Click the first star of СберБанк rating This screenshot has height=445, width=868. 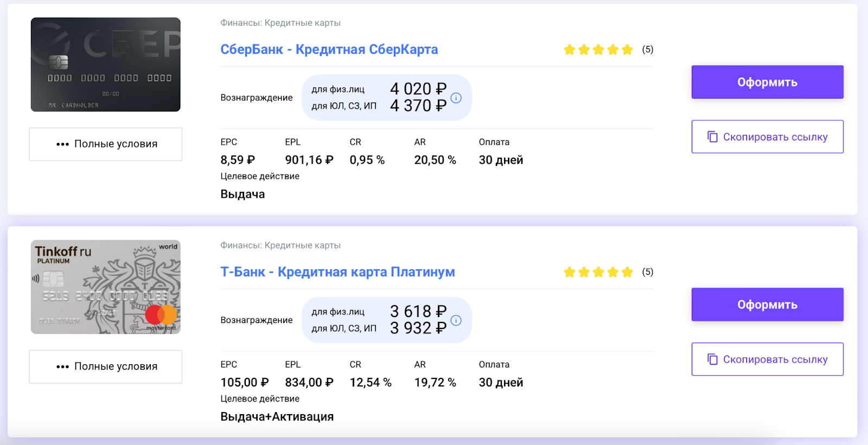click(x=569, y=50)
